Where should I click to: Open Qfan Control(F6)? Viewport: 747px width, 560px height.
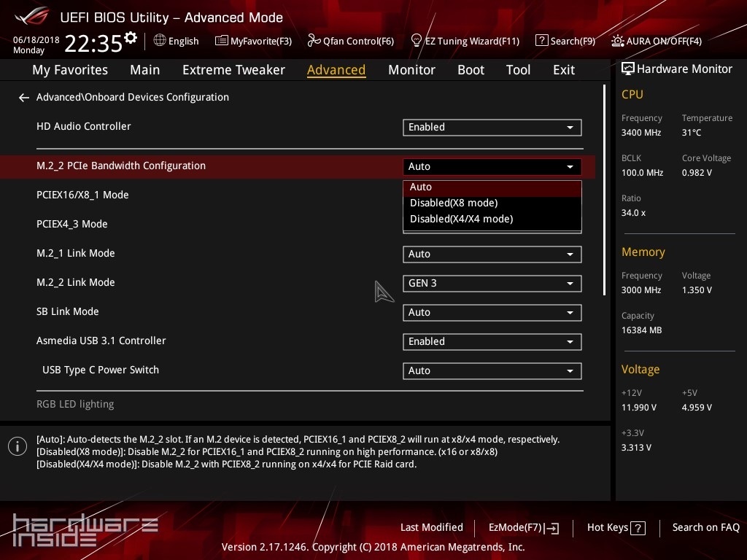pyautogui.click(x=351, y=41)
